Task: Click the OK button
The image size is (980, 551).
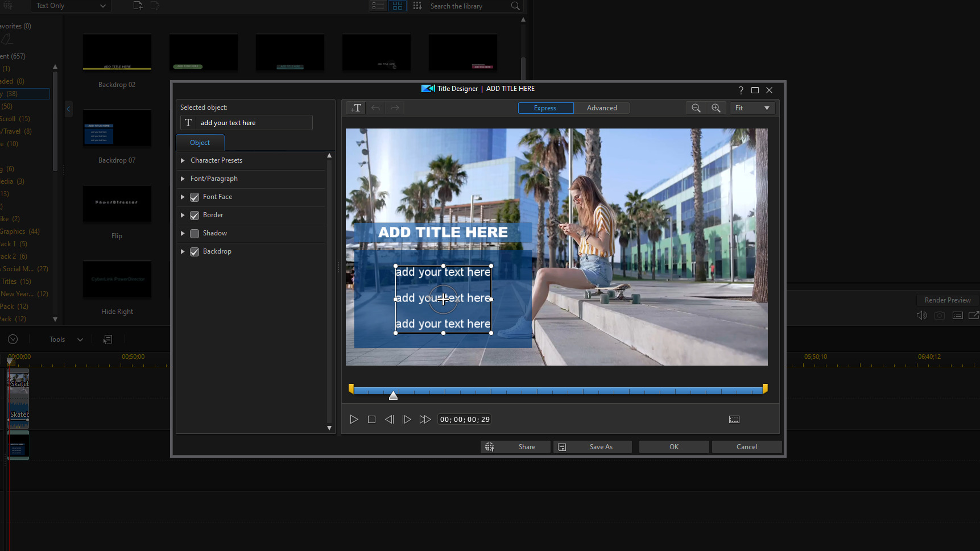Action: pos(673,447)
